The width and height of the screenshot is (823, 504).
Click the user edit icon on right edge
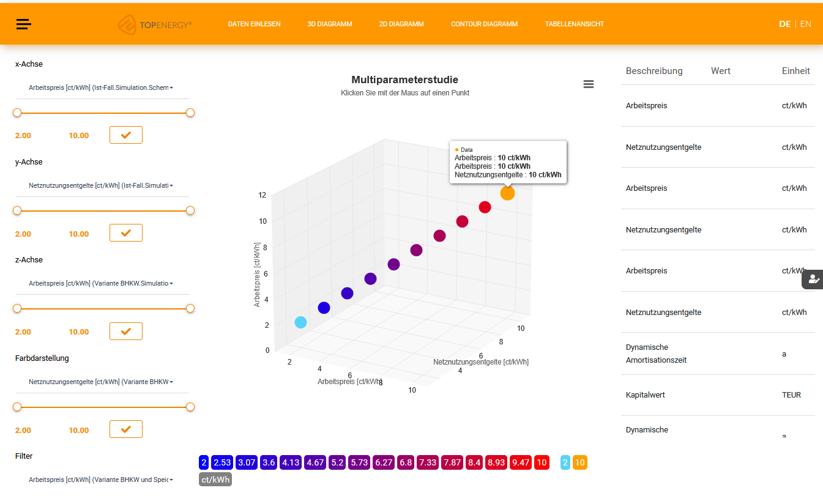[813, 279]
